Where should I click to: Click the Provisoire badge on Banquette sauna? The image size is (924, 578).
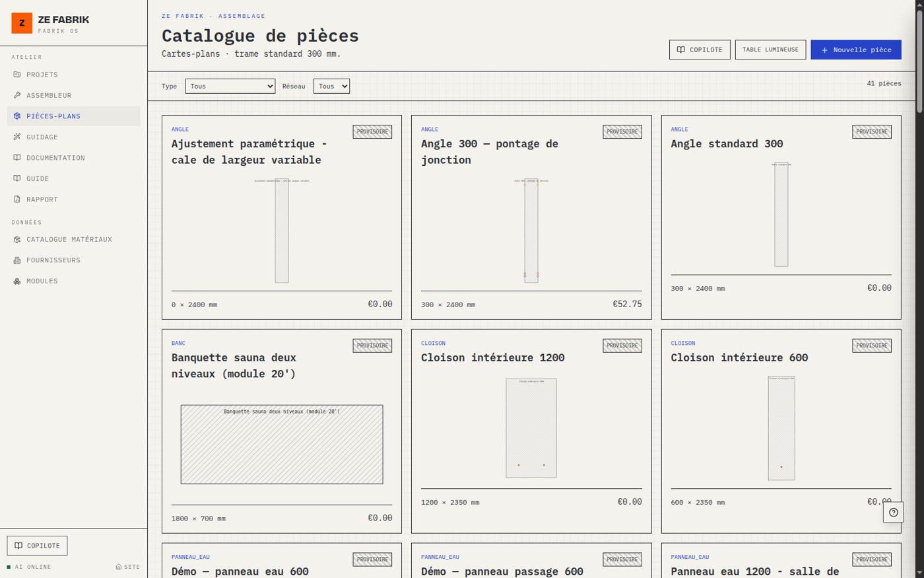pyautogui.click(x=372, y=345)
